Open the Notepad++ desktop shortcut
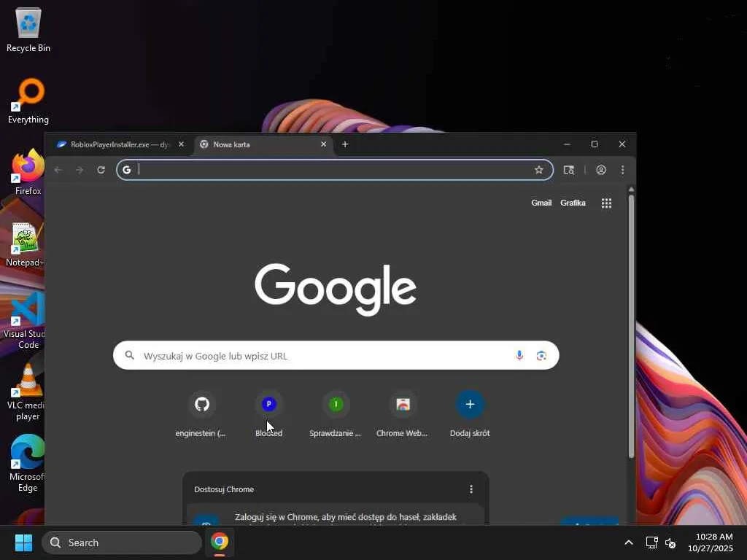The image size is (747, 560). pyautogui.click(x=25, y=244)
